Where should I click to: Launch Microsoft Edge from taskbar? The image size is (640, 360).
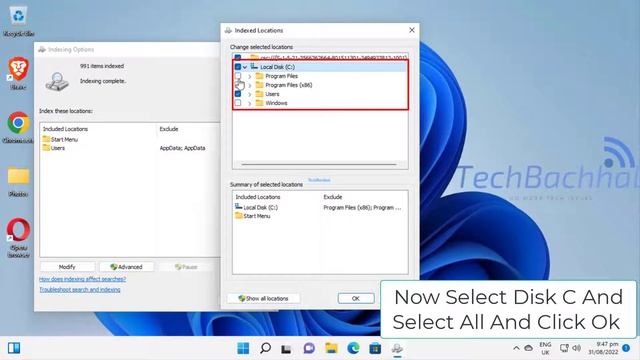353,348
